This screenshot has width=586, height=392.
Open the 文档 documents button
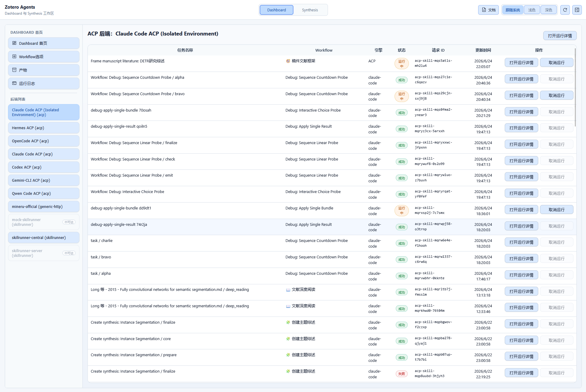(x=488, y=10)
